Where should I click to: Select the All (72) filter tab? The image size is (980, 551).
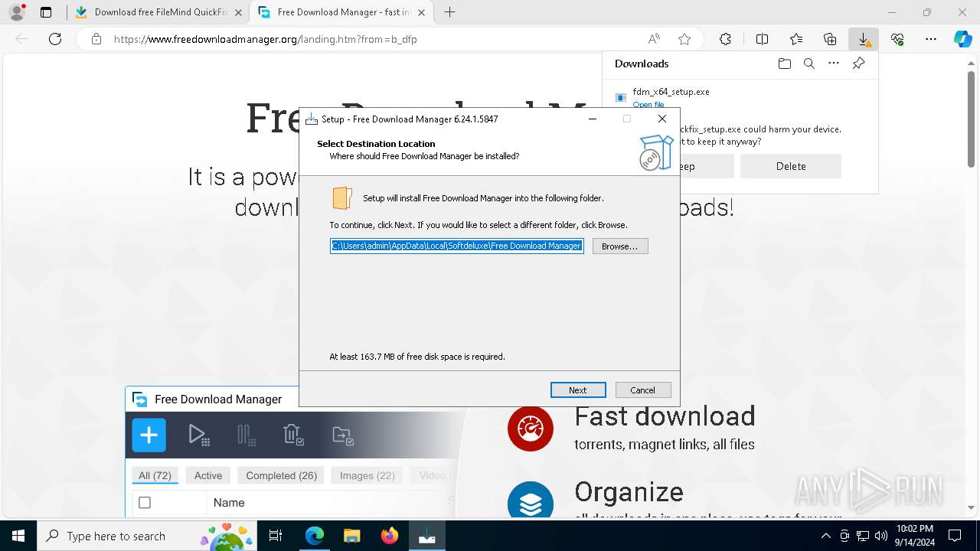(155, 475)
